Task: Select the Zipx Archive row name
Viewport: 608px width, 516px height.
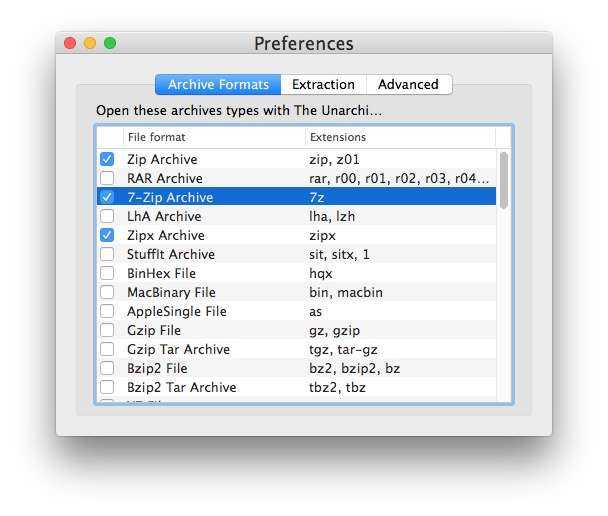Action: coord(166,235)
